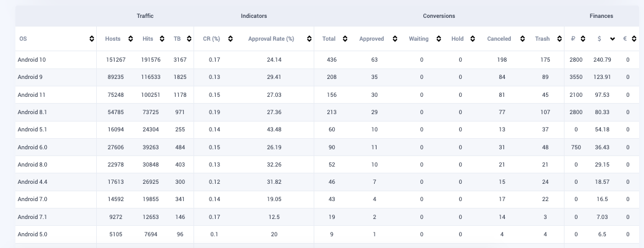Click the Traffic group header

(x=145, y=16)
